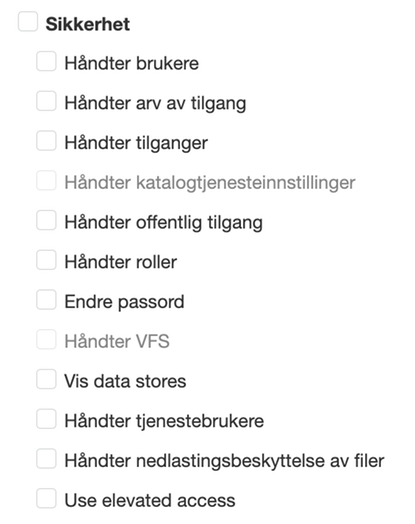Tick the Håndter roller checkbox
The width and height of the screenshot is (415, 524).
coord(46,260)
